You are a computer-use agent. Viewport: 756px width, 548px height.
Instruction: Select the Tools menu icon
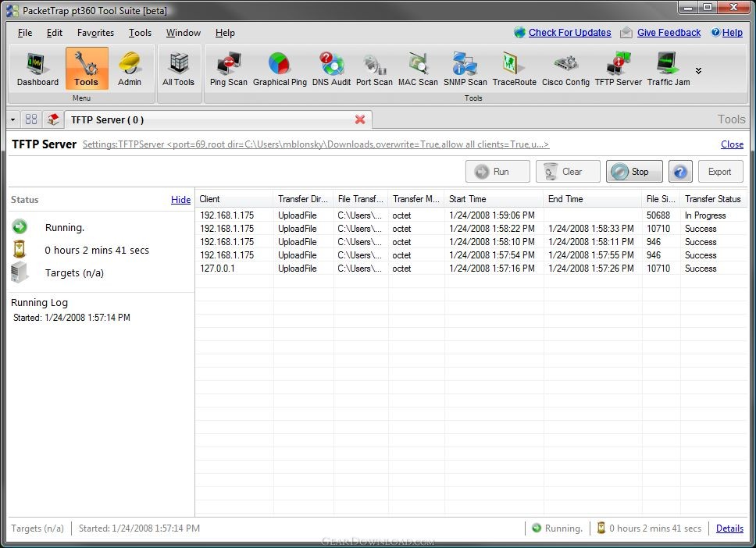tap(87, 69)
